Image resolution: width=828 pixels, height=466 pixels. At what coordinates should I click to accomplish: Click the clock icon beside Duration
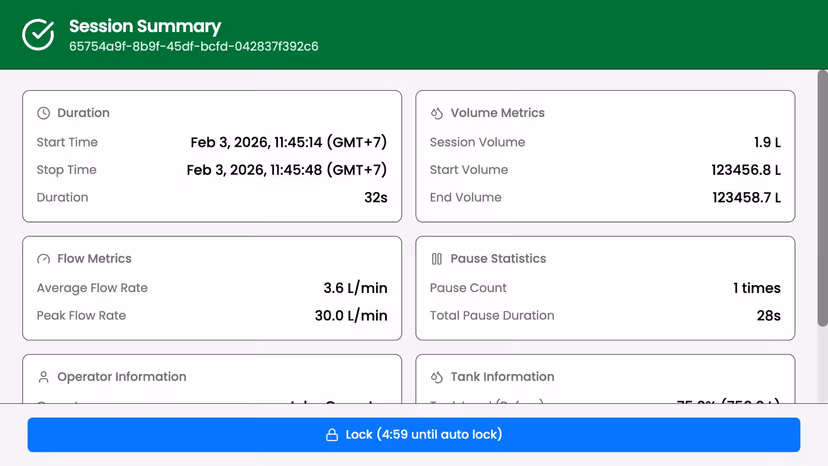click(44, 113)
